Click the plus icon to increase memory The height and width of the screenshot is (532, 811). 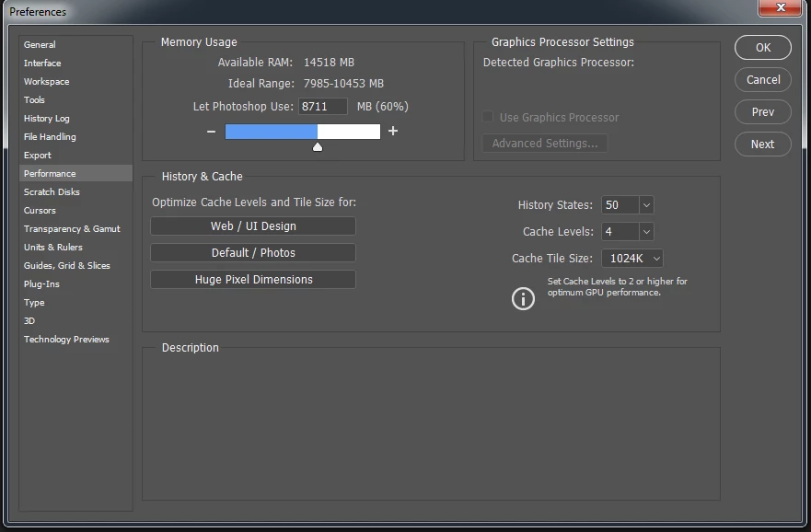[393, 131]
